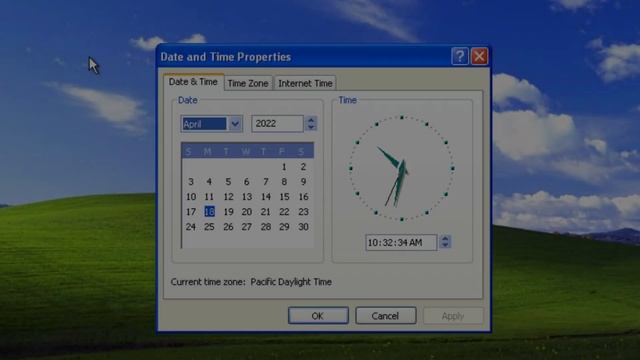Viewport: 640px width, 360px height.
Task: Pick day 5 in the calendar
Action: pyautogui.click(x=228, y=182)
